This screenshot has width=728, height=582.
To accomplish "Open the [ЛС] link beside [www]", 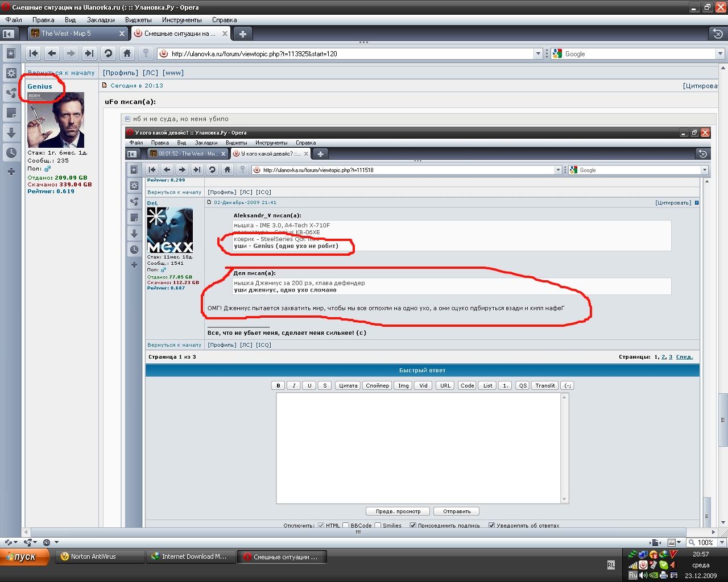I will coord(150,73).
